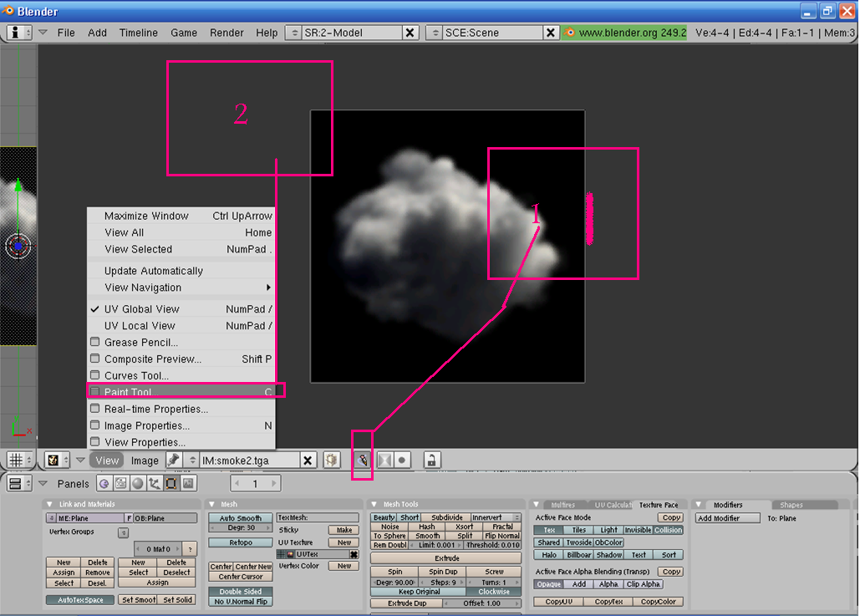The width and height of the screenshot is (860, 616).
Task: Click the info window type 'i' icon
Action: point(19,33)
